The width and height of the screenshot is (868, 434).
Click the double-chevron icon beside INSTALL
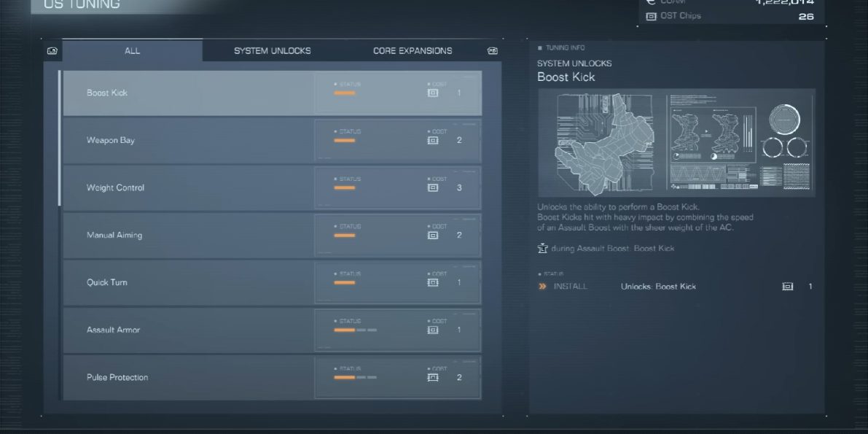[x=542, y=287]
